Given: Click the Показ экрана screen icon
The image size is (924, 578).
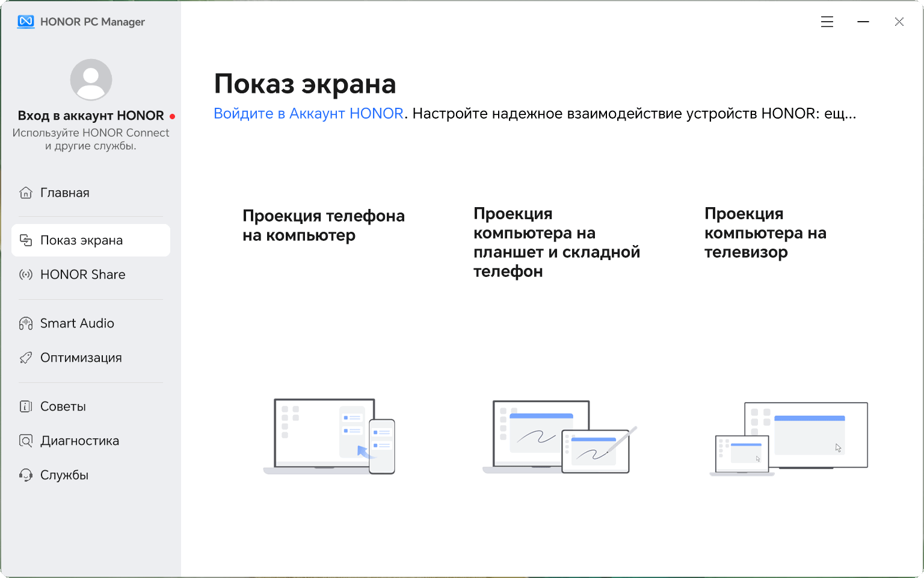Looking at the screenshot, I should point(26,240).
